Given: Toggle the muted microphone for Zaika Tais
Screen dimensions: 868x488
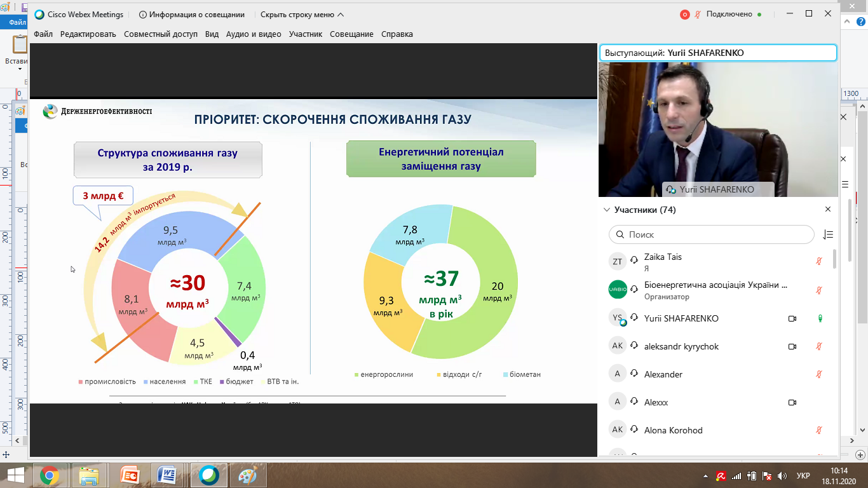Looking at the screenshot, I should pos(820,262).
